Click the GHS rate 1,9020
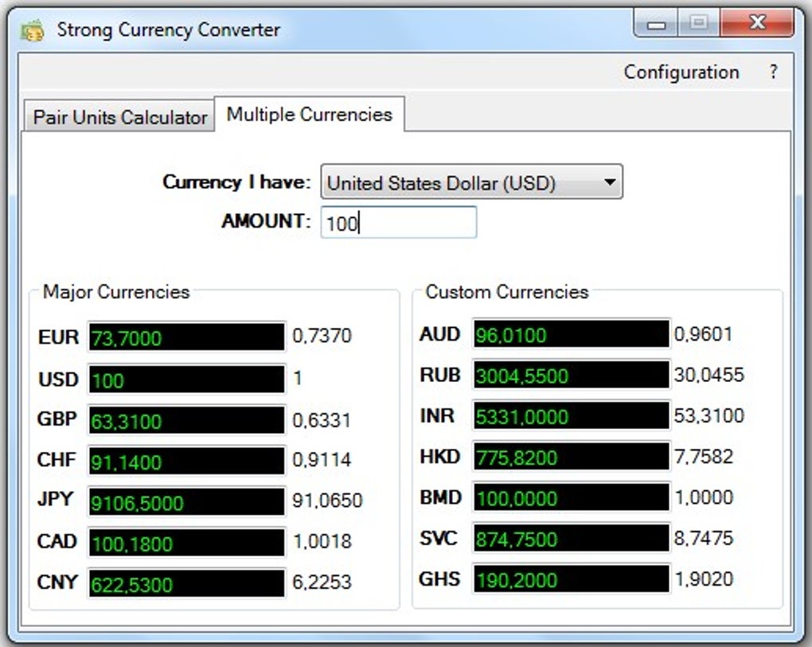The image size is (812, 647). (x=704, y=579)
